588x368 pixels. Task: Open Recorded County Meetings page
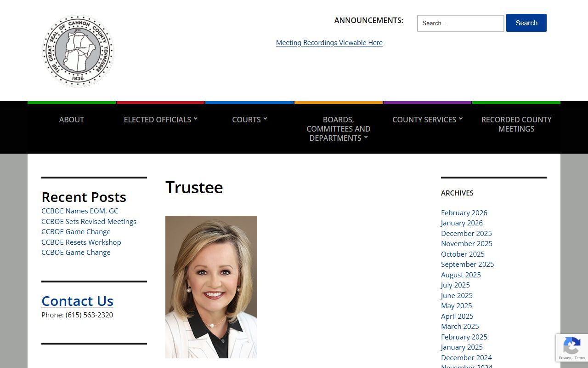516,124
